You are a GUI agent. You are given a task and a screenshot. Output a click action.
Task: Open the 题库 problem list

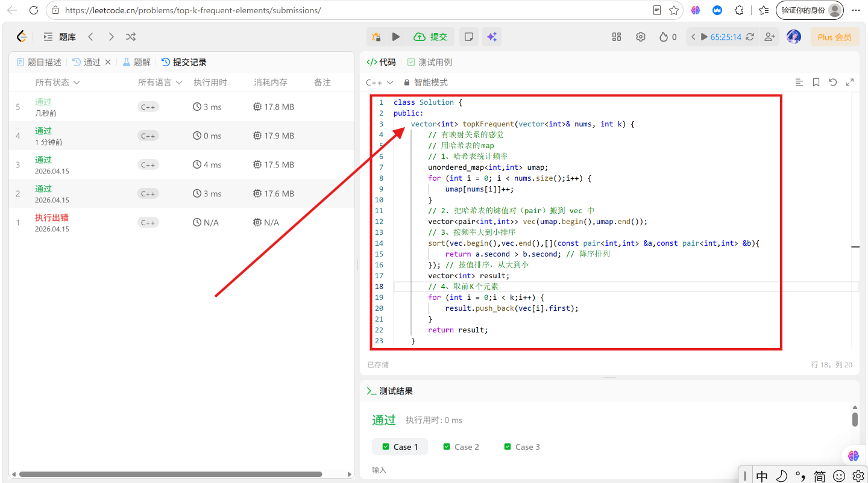pyautogui.click(x=60, y=37)
